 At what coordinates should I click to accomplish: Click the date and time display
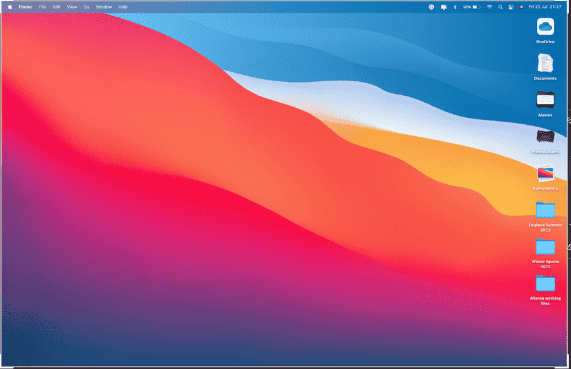pyautogui.click(x=545, y=7)
